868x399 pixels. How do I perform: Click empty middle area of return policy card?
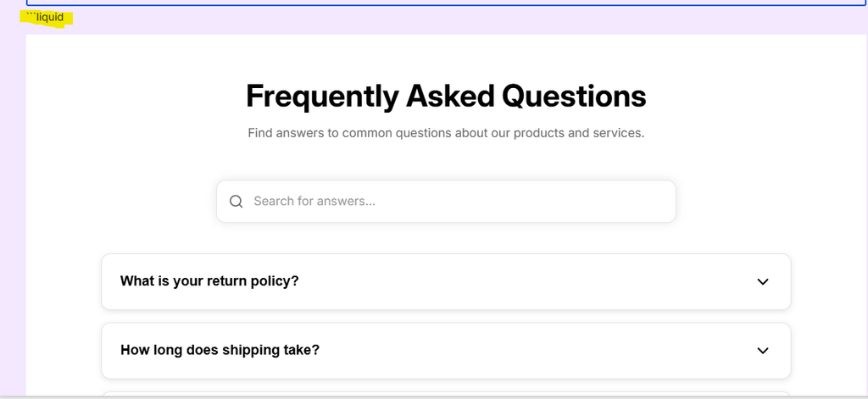click(x=526, y=281)
